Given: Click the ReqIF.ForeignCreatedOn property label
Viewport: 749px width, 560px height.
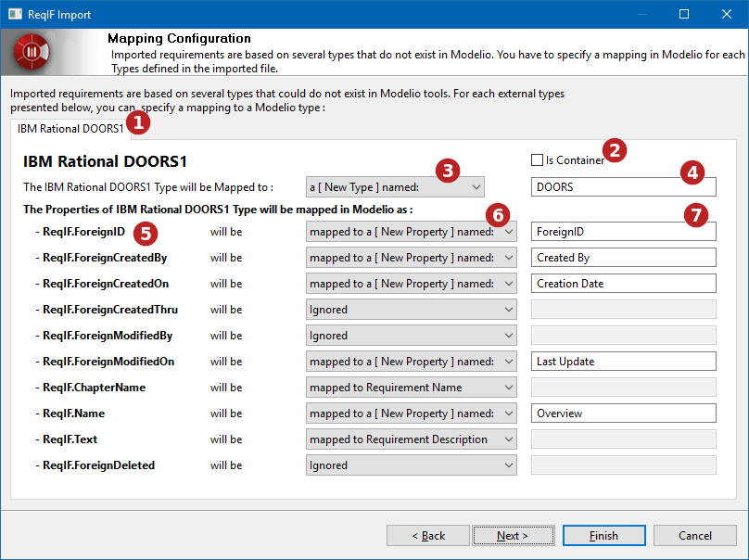Looking at the screenshot, I should pos(106,284).
